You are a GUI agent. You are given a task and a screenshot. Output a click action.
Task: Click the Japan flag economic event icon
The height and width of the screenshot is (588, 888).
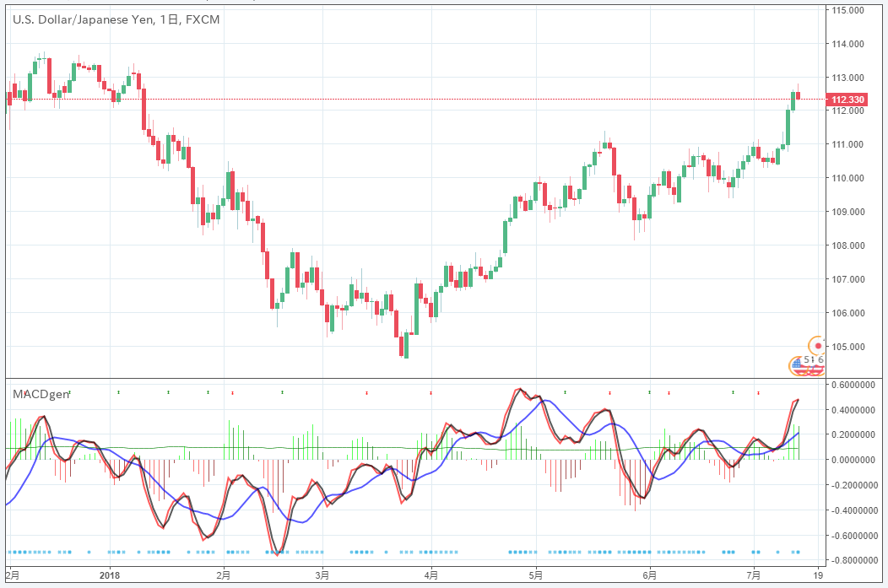(817, 345)
